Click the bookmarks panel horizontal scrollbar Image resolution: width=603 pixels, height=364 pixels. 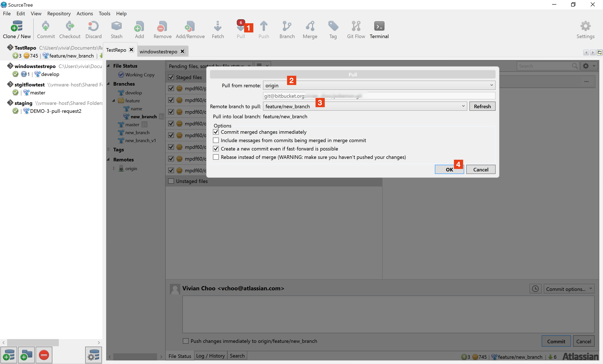click(33, 342)
